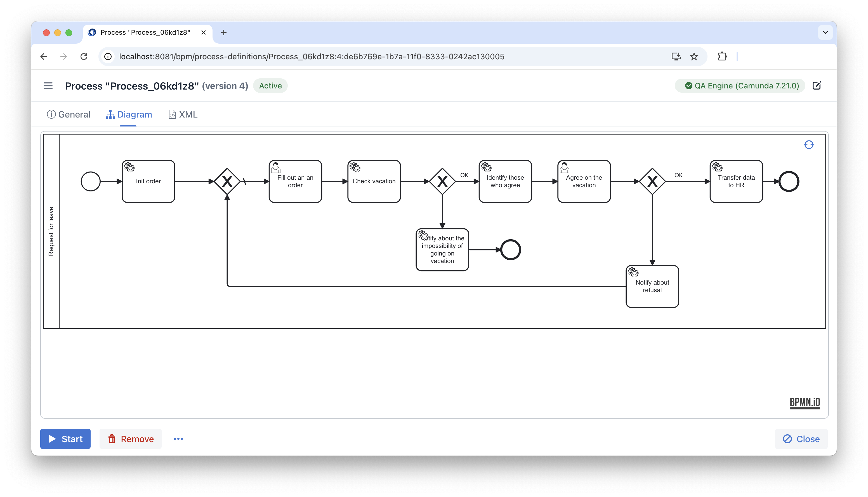
Task: Switch to the General tab
Action: [69, 114]
